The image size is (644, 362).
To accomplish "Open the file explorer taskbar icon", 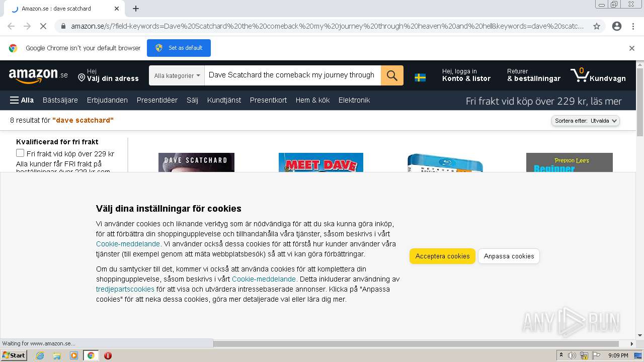I will [57, 355].
